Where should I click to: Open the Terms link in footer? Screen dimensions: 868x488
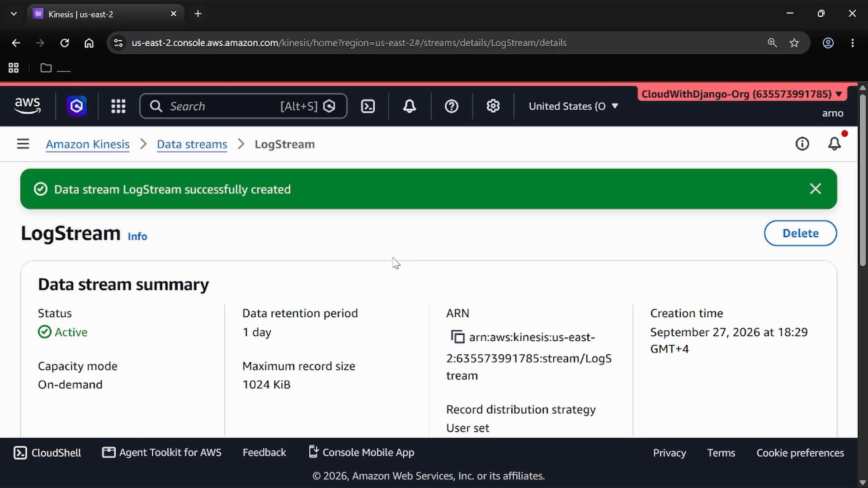tap(721, 453)
